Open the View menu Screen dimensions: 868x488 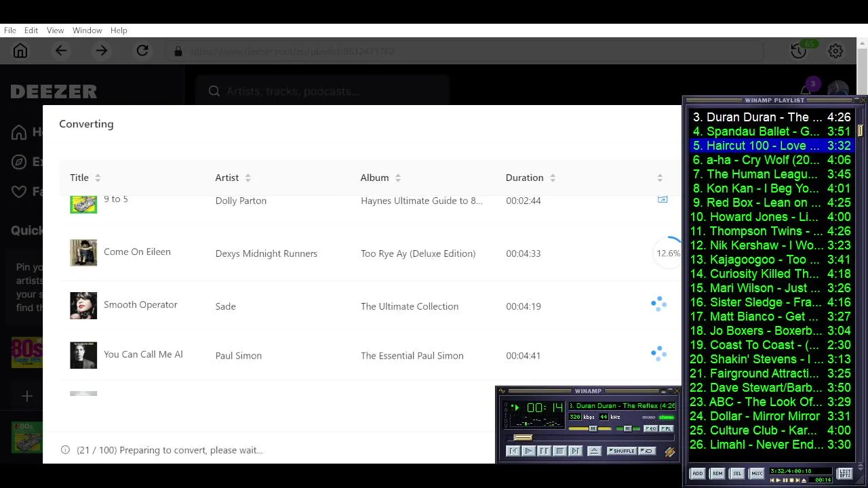click(x=55, y=30)
